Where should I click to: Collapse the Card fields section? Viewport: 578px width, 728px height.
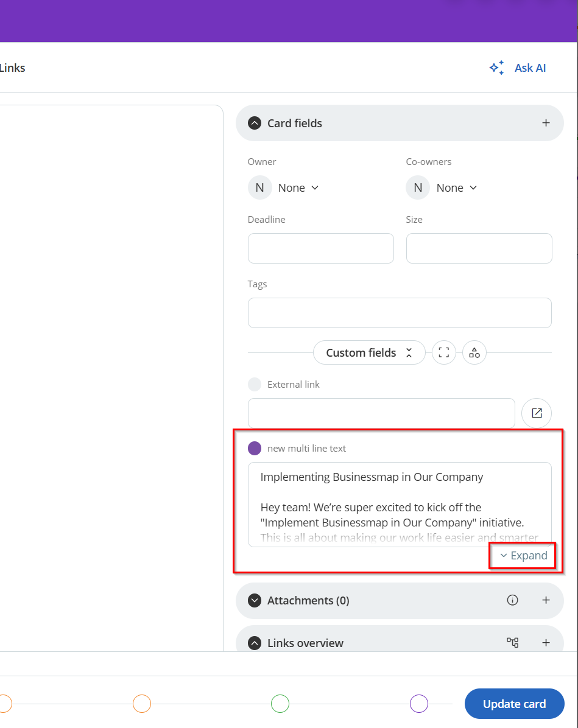255,123
